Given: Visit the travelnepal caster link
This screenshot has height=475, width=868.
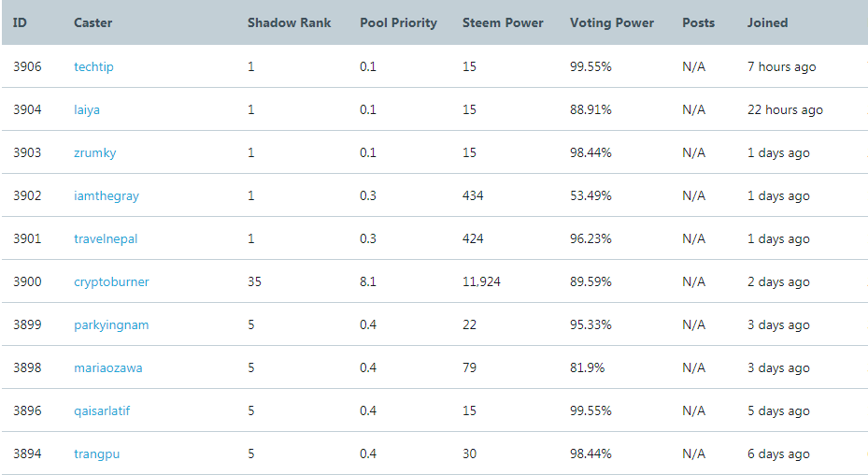Looking at the screenshot, I should [106, 238].
